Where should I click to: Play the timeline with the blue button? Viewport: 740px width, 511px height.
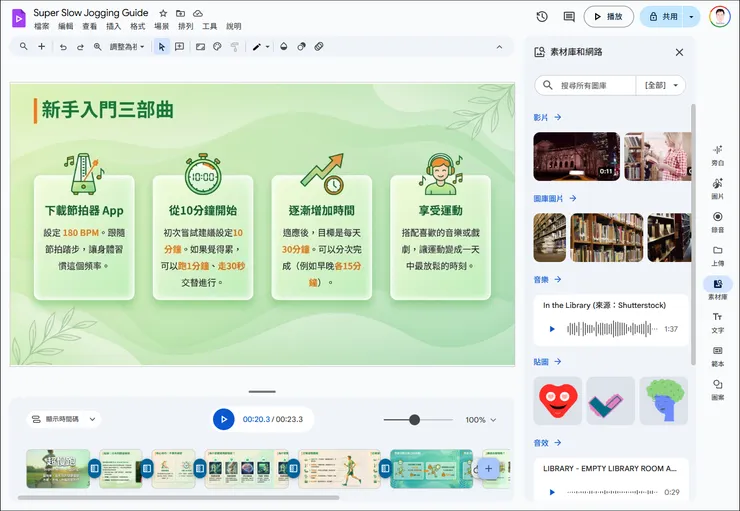(224, 419)
